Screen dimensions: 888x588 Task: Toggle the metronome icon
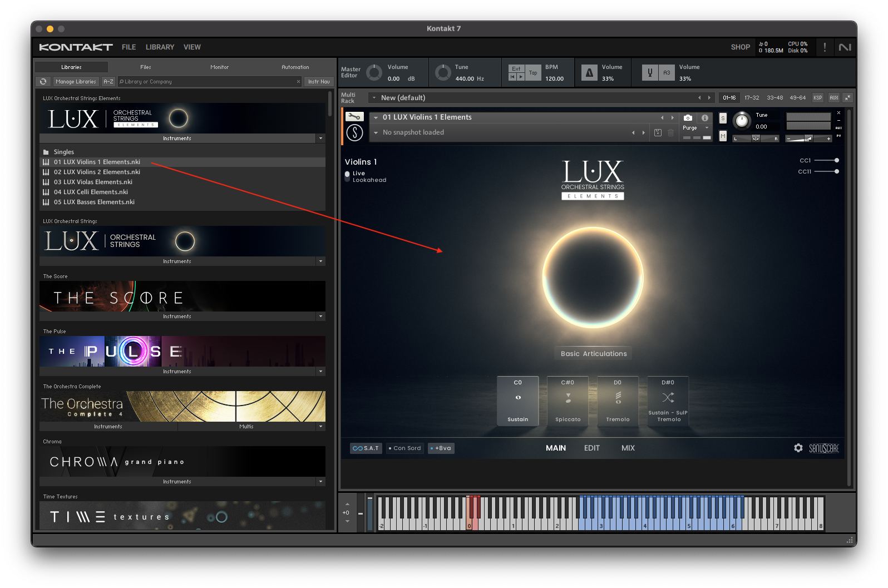pyautogui.click(x=589, y=73)
